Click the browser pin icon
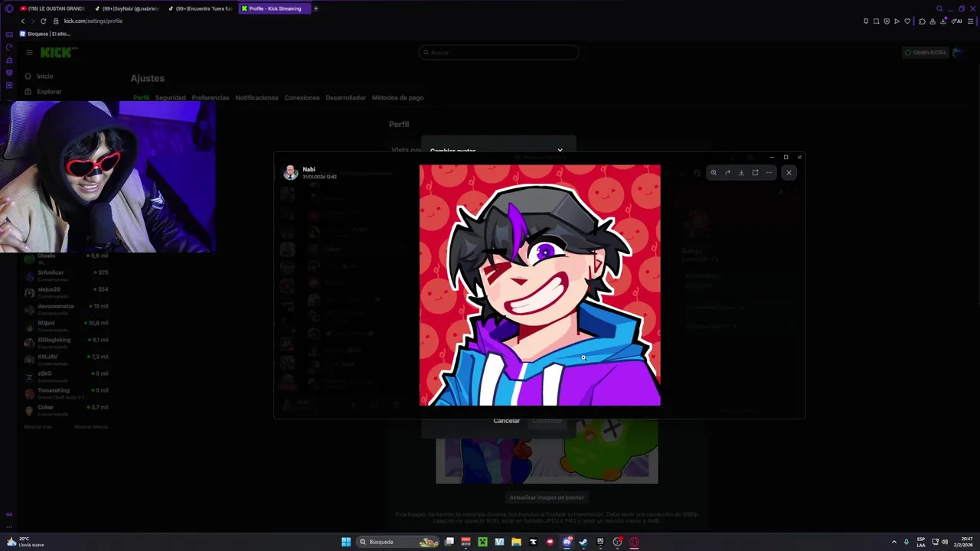Screen dimensions: 980x551 click(x=866, y=21)
